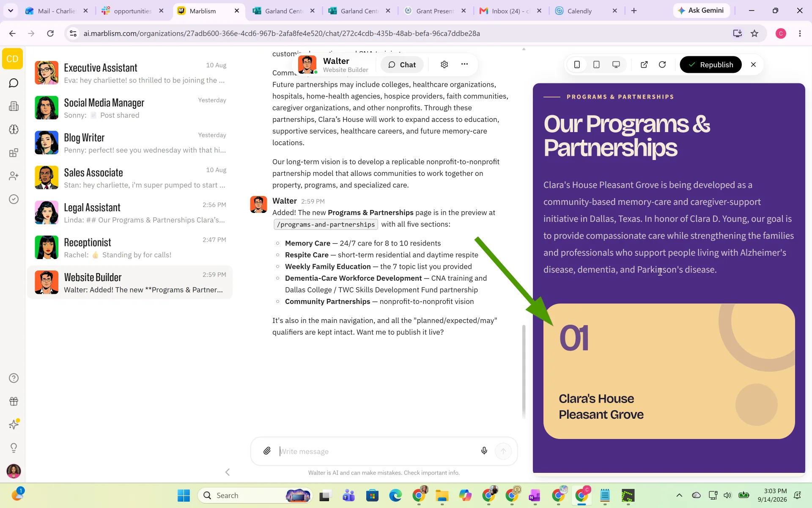Open File Explorer from the taskbar
Screen dimensions: 812x508
(442, 495)
